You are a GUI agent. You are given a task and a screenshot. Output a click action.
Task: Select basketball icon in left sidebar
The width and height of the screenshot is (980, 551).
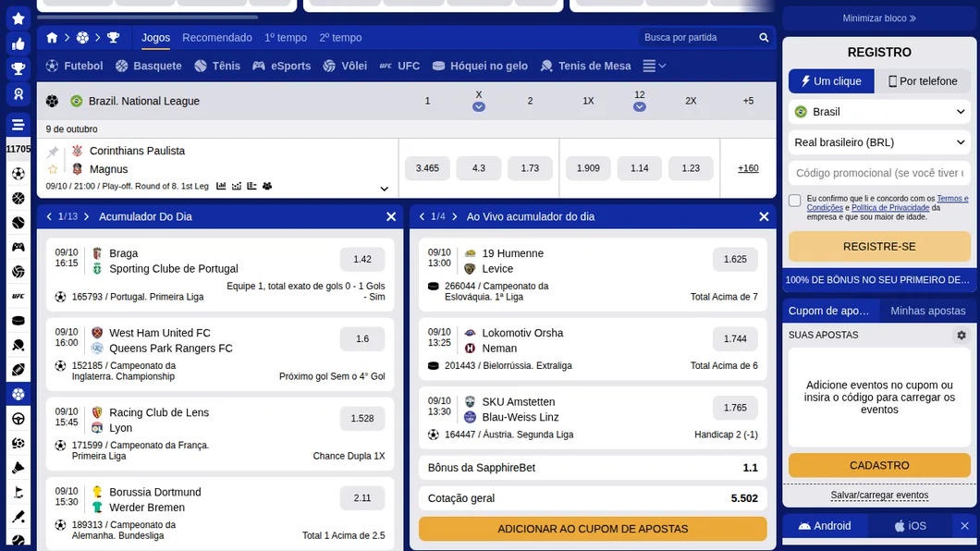point(18,198)
